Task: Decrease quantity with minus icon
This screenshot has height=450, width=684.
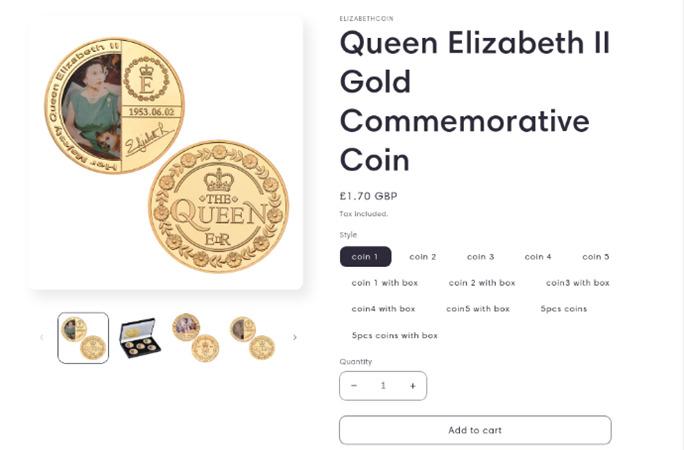Action: 354,386
